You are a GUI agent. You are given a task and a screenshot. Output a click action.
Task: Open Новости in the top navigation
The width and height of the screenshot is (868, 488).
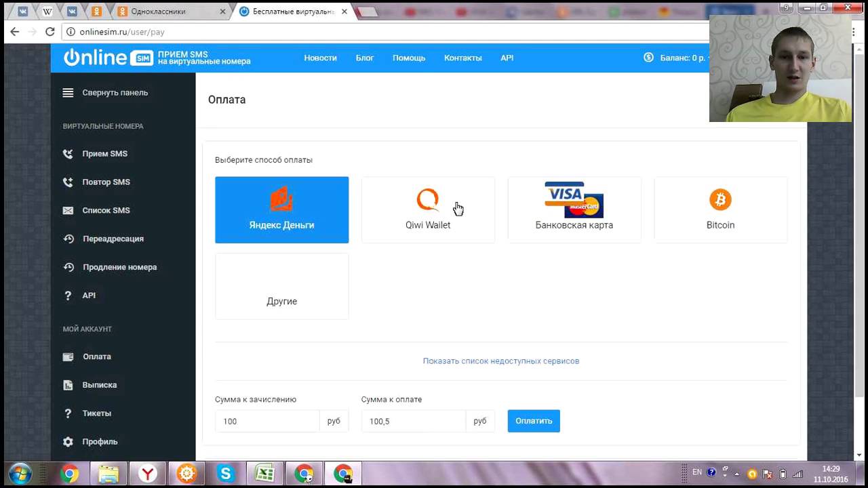[x=320, y=58]
